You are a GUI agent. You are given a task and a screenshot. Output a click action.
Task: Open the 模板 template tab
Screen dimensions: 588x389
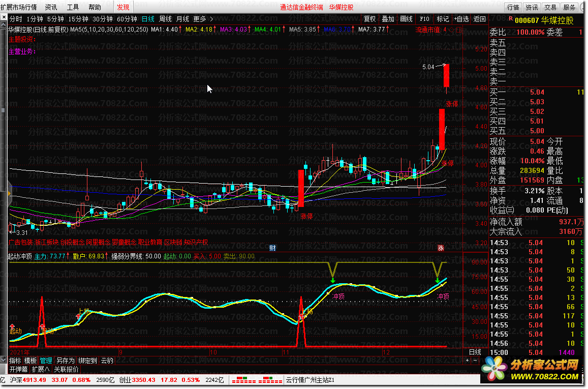(x=30, y=361)
